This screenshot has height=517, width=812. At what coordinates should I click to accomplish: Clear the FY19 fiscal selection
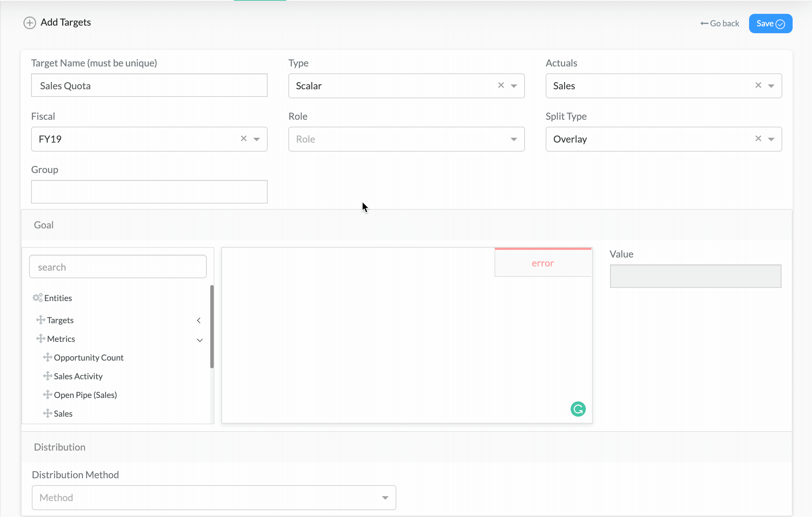[243, 138]
